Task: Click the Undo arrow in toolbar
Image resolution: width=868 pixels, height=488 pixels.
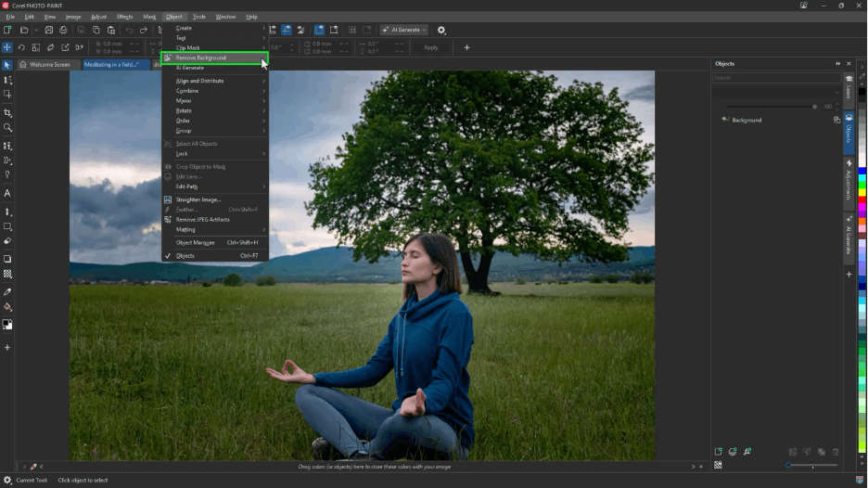Action: (129, 30)
